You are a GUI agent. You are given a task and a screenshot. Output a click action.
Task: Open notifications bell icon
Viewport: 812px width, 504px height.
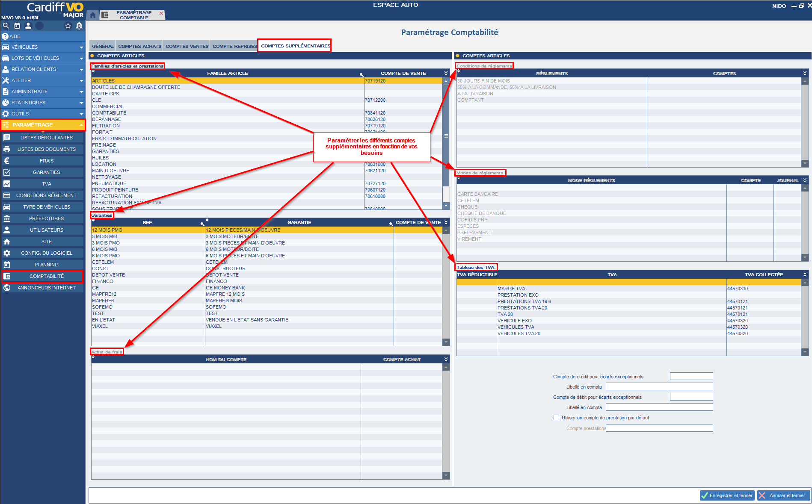pos(79,26)
